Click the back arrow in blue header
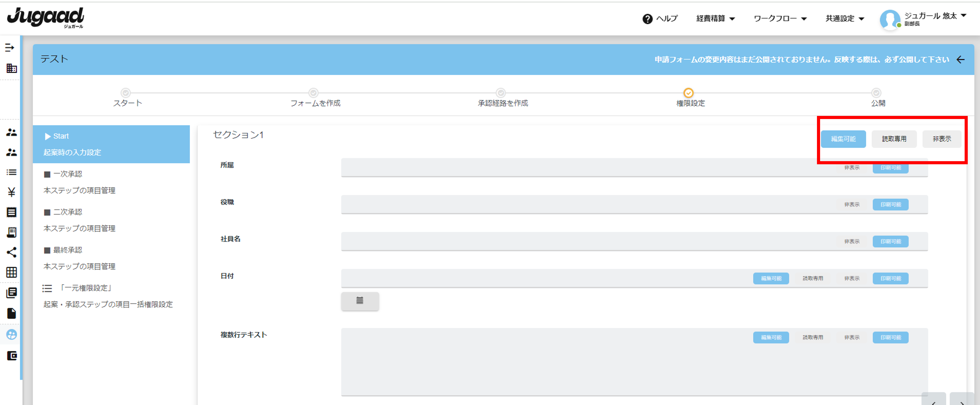The height and width of the screenshot is (405, 980). 960,59
